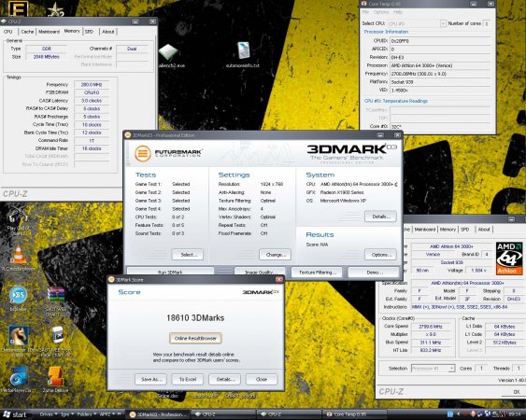Switch to Core Temp 0.95 taskbar button
Viewport: 526px width, 420px height.
[x=353, y=414]
